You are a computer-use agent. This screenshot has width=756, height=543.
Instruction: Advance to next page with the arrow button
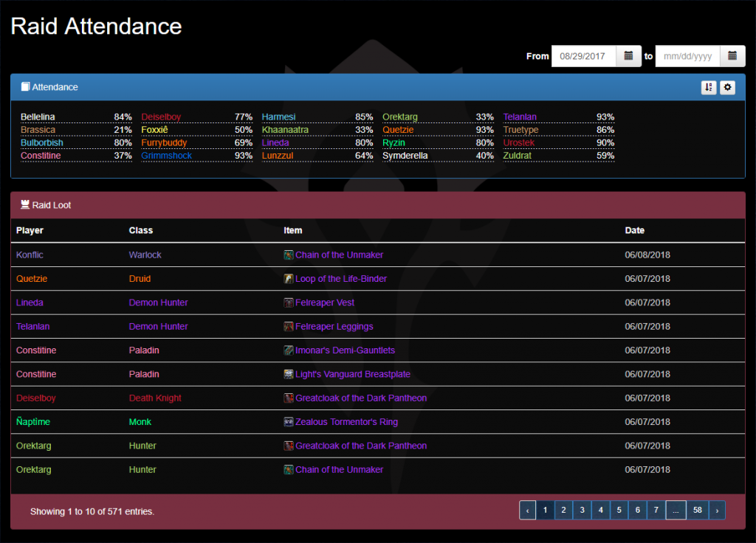(717, 510)
